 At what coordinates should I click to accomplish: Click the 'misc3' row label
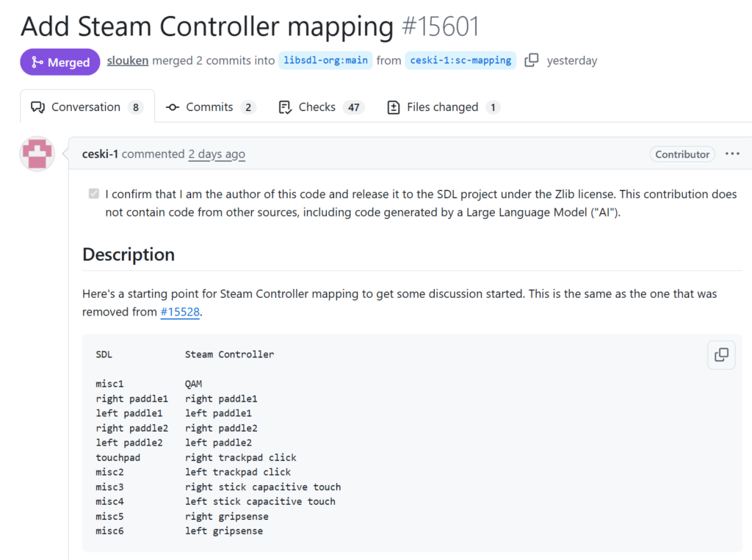coord(109,487)
